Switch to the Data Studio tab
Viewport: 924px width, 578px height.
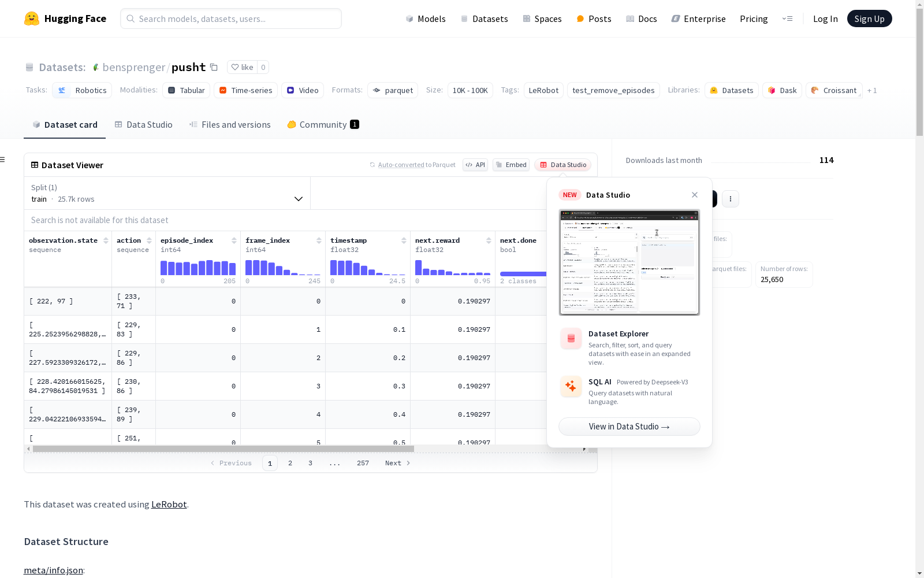(143, 125)
